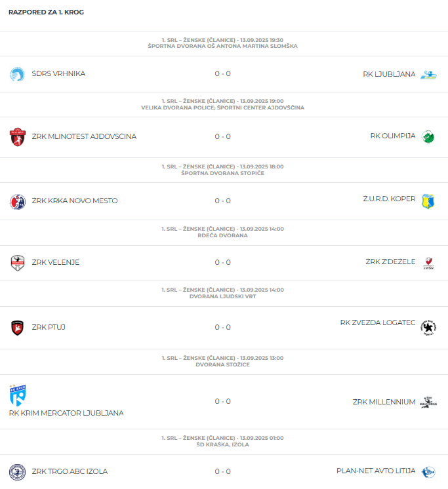Click the RK Zvezda Logatec star logo

click(428, 328)
